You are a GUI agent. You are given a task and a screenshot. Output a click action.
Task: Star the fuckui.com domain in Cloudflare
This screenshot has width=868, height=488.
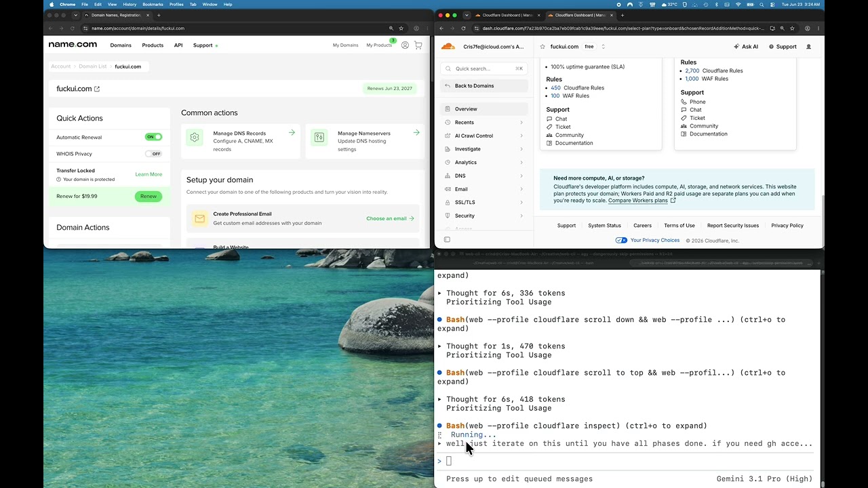(x=542, y=47)
